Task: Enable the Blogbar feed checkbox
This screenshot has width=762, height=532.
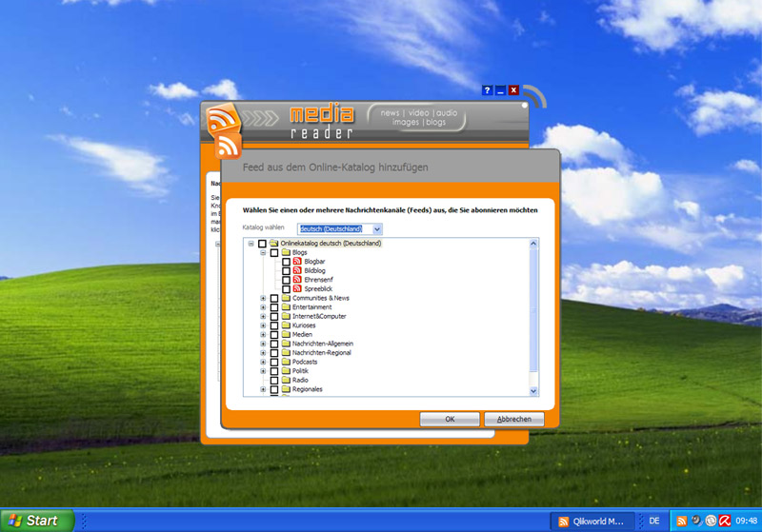Action: point(287,262)
